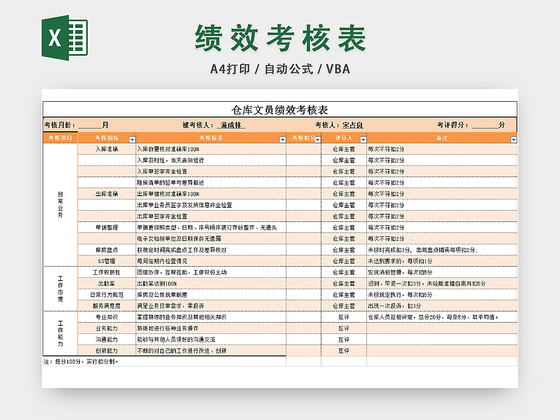This screenshot has width=560, height=420.
Task: Select the 出库准确 indicator cell
Action: (x=107, y=194)
